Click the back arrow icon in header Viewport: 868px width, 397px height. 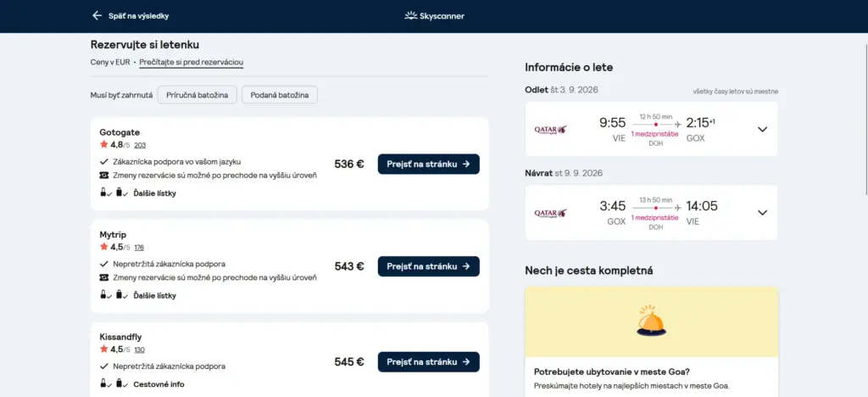(97, 15)
